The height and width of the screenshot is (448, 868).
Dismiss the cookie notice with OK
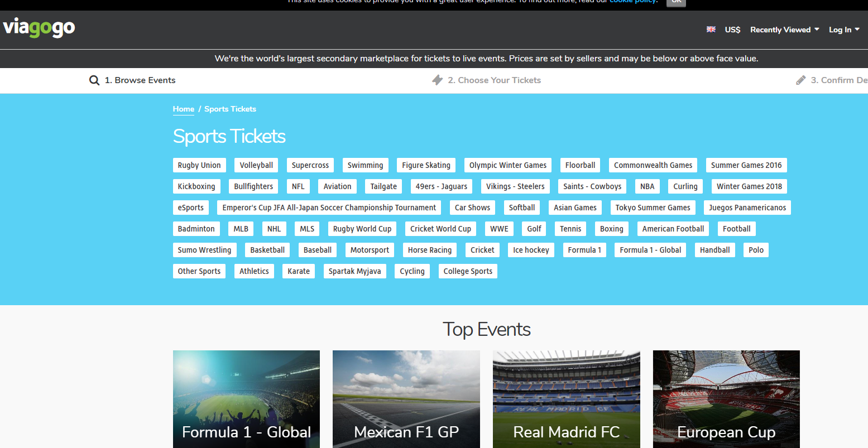pyautogui.click(x=676, y=2)
